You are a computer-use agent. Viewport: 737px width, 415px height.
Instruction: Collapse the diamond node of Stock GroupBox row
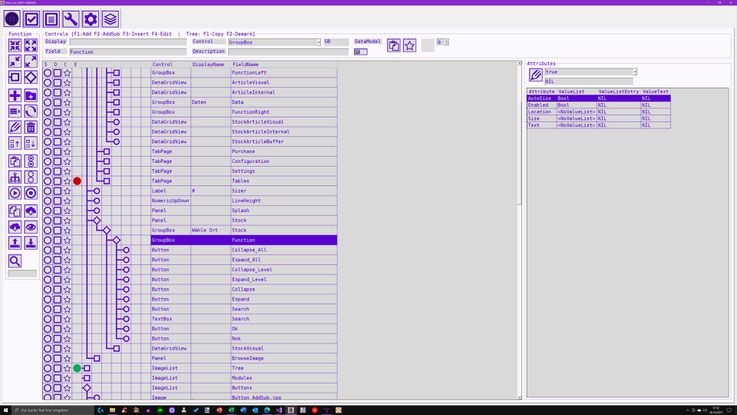pyautogui.click(x=107, y=230)
